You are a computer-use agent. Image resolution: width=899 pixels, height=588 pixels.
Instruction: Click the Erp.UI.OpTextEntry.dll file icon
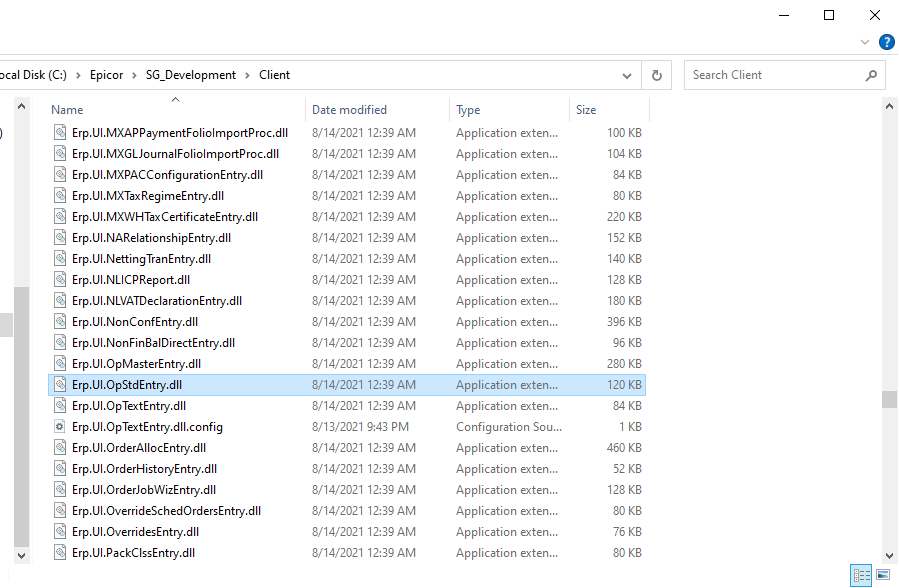[60, 406]
